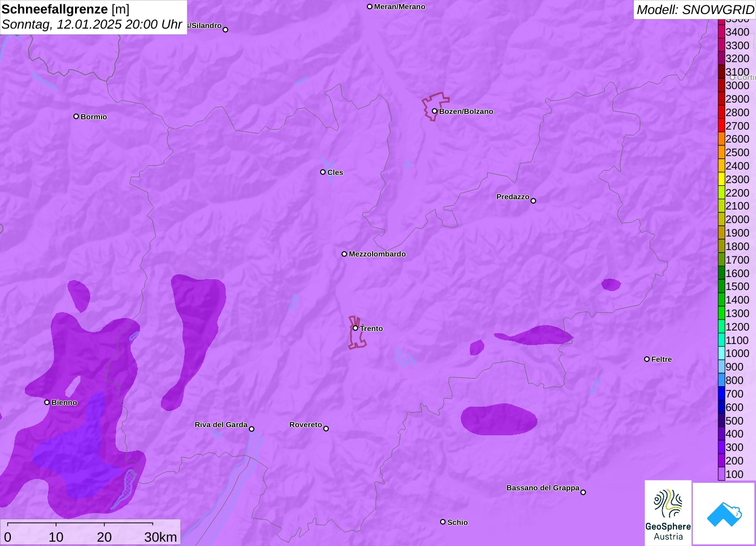Image resolution: width=756 pixels, height=546 pixels.
Task: Click the Rovereto location marker
Action: (326, 429)
